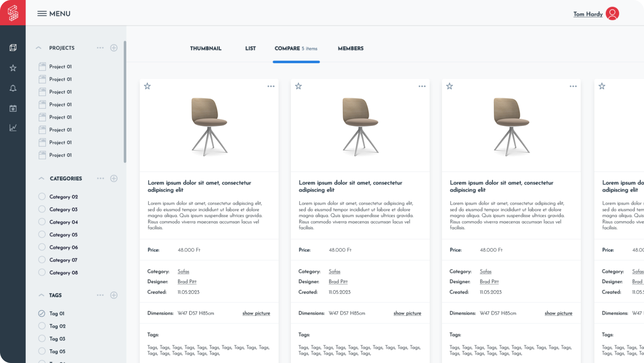The height and width of the screenshot is (363, 644).
Task: Select the Category 04 radio button
Action: click(41, 222)
